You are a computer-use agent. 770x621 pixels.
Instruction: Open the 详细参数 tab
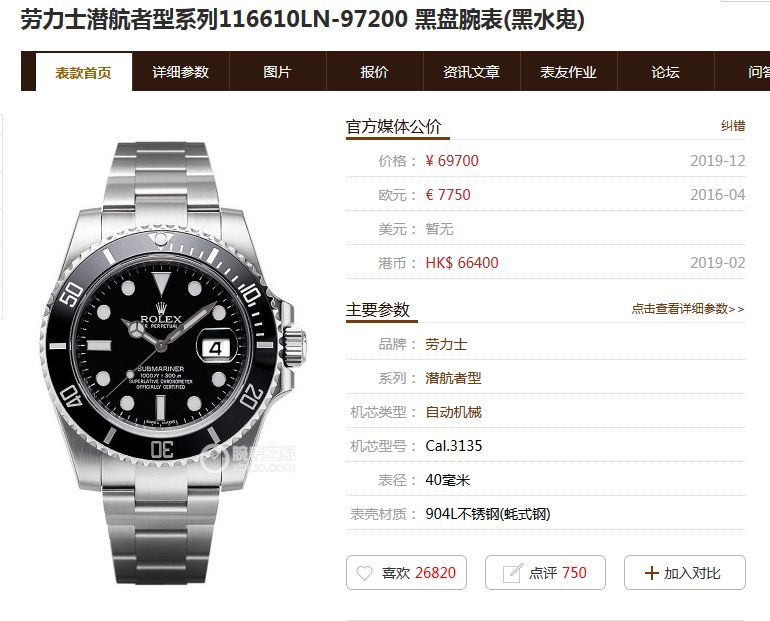click(x=180, y=72)
